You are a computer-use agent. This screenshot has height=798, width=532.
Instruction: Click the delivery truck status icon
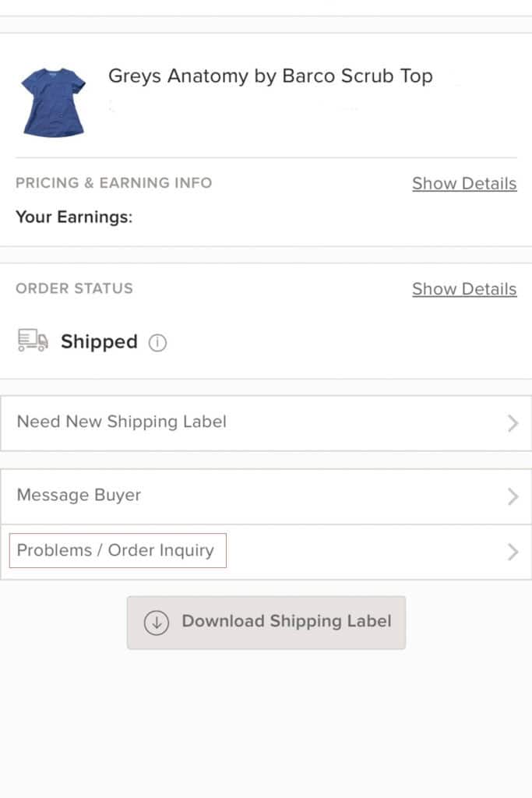pyautogui.click(x=33, y=340)
